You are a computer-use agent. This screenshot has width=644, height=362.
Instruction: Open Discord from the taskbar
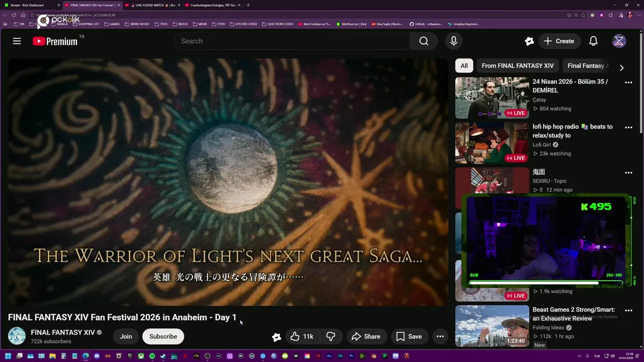point(97,356)
